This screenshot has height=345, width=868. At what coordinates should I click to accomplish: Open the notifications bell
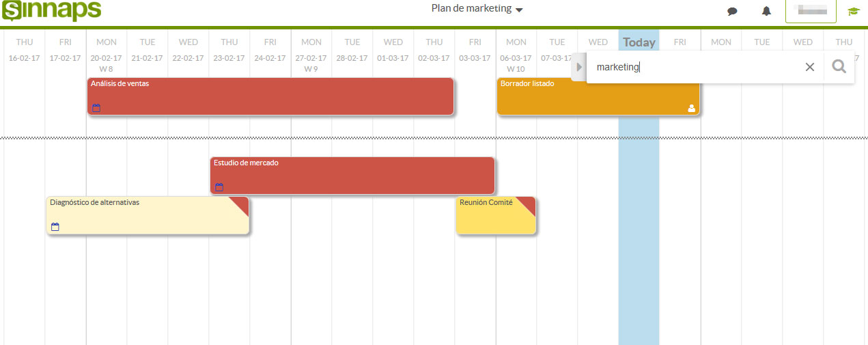click(766, 11)
